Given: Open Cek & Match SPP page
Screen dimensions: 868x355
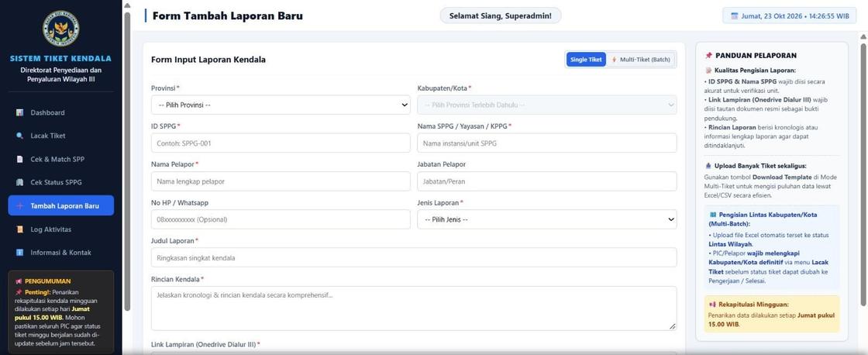Looking at the screenshot, I should [x=61, y=160].
